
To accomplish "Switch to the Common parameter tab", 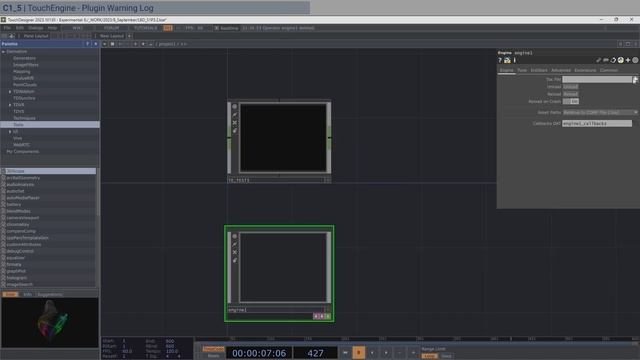I will pos(609,70).
